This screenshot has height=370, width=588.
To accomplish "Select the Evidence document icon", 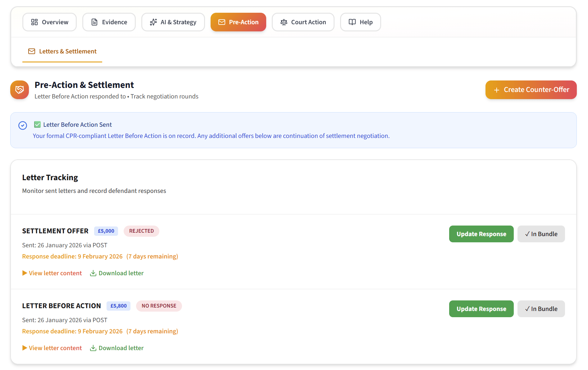I will 94,22.
